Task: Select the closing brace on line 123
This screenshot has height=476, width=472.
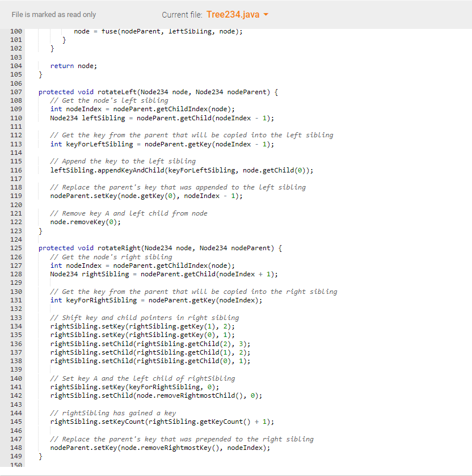Action: click(x=39, y=230)
